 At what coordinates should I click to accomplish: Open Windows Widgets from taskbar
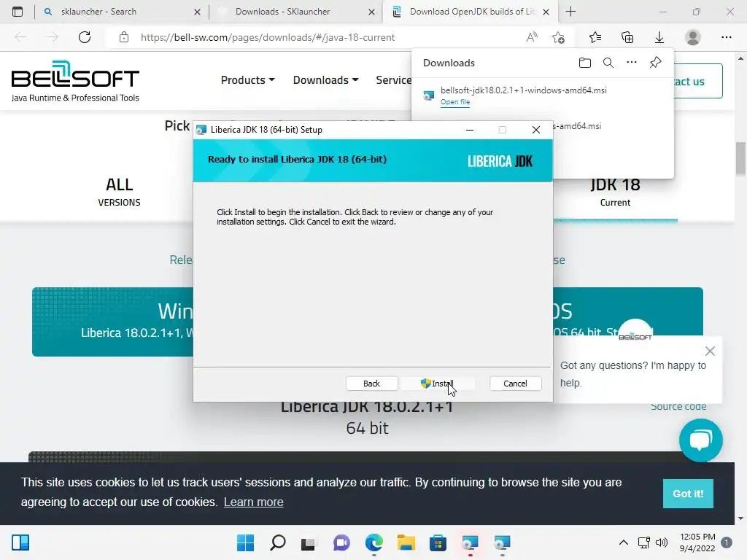point(20,542)
